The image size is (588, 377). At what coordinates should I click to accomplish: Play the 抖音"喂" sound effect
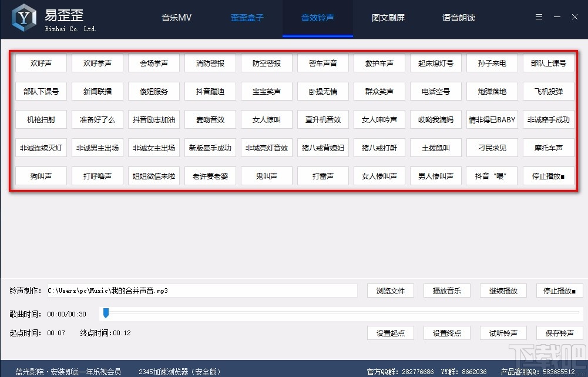492,175
